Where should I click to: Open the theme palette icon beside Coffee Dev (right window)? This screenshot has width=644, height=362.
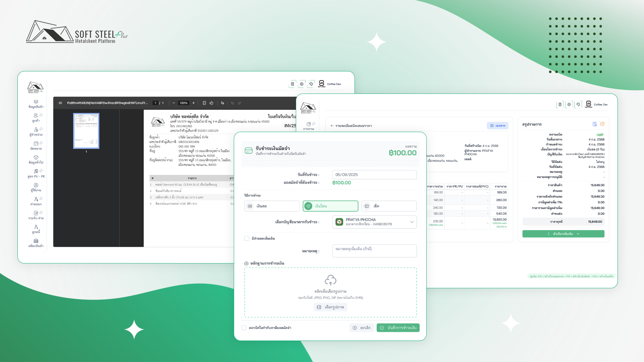(578, 105)
